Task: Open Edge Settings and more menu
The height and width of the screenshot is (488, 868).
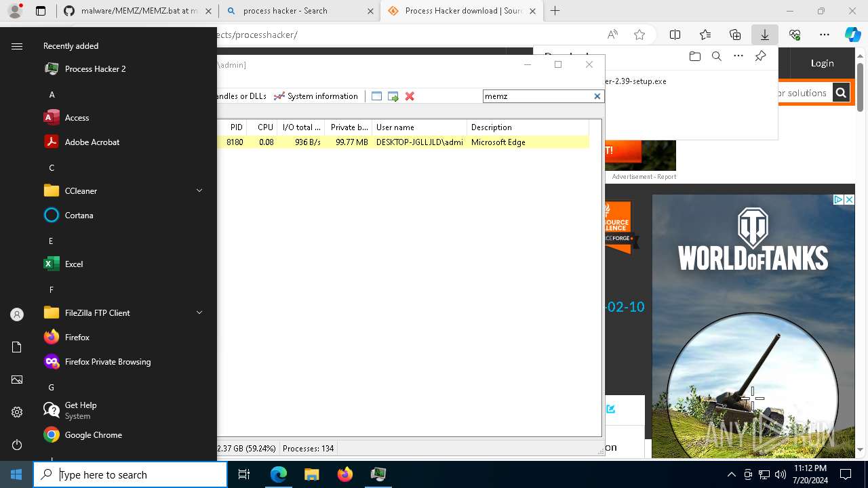Action: [825, 35]
